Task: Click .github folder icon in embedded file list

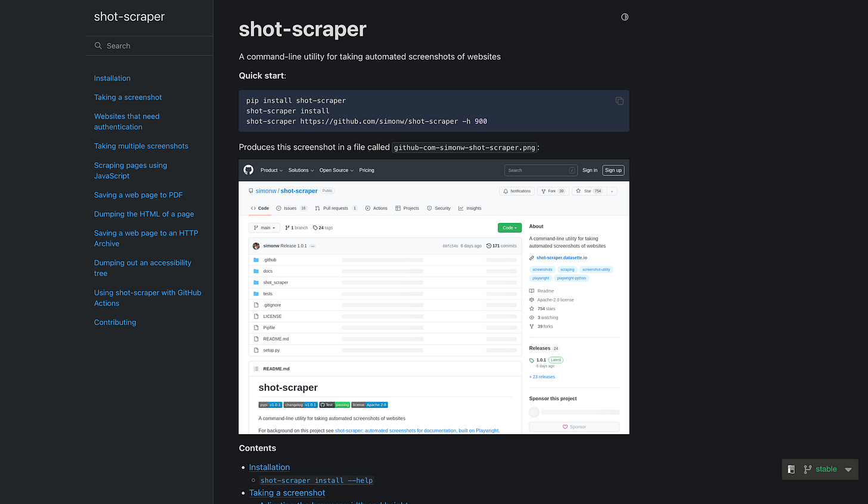Action: click(x=256, y=260)
